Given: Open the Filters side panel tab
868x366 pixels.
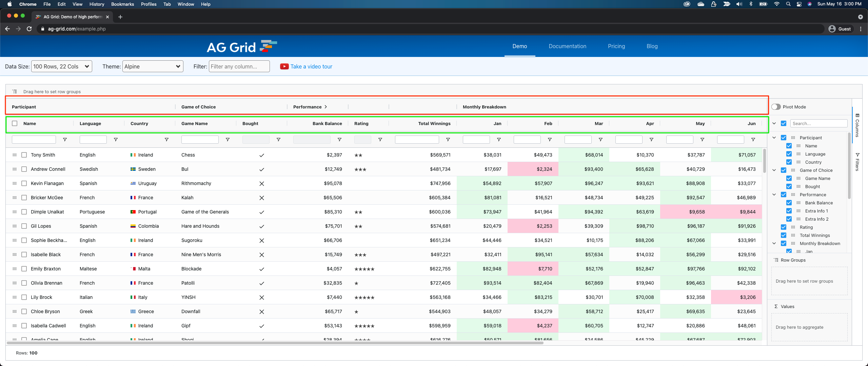Looking at the screenshot, I should click(857, 162).
